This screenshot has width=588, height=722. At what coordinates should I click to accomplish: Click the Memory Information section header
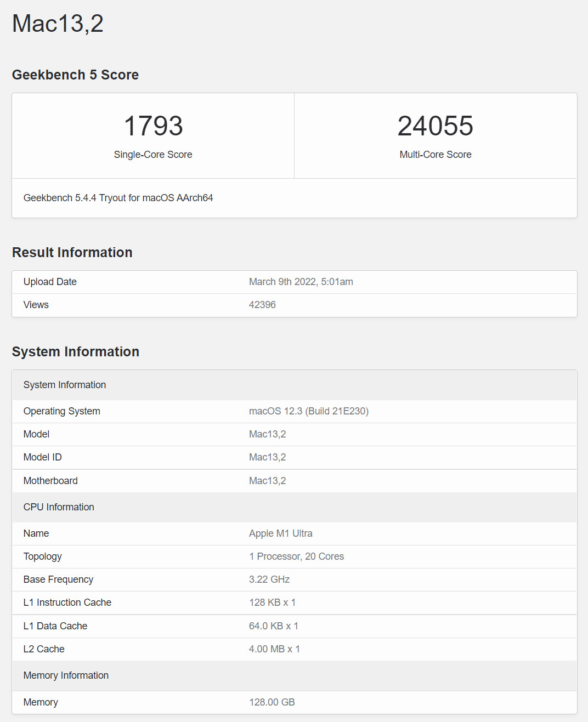66,675
